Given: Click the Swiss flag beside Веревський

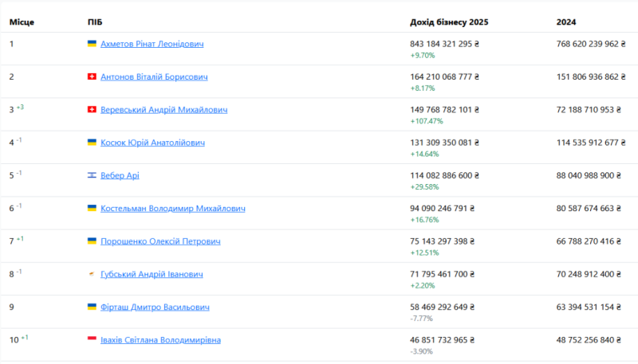Looking at the screenshot, I should [x=92, y=110].
